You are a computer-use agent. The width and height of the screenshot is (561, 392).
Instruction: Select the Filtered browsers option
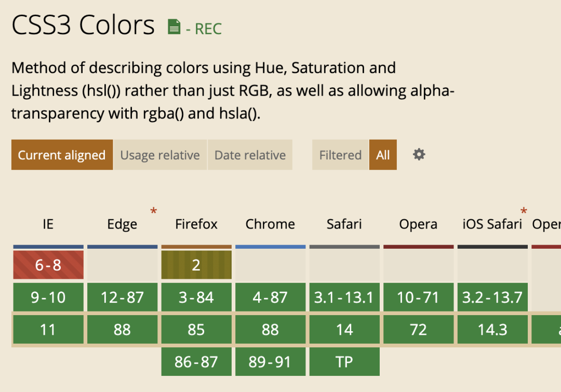(x=340, y=155)
